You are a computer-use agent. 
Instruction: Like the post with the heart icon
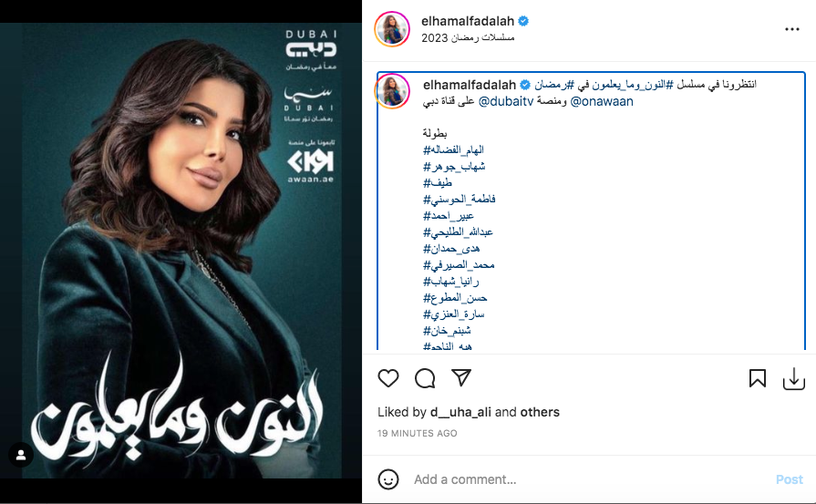388,378
